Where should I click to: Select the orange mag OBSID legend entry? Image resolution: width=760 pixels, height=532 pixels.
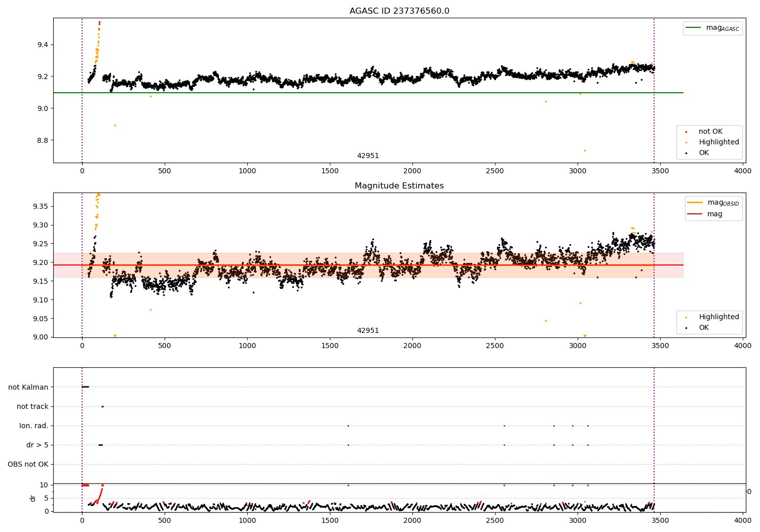click(x=713, y=203)
